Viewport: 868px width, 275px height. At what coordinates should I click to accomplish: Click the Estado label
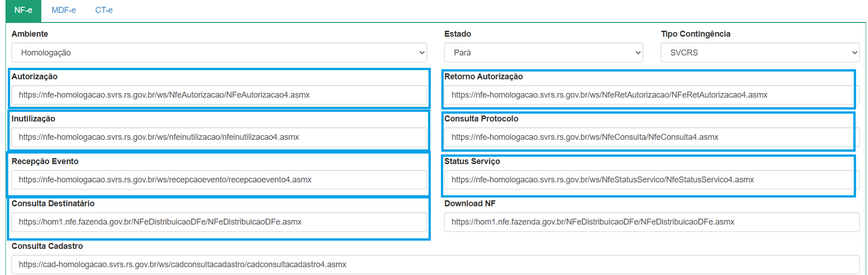coord(457,34)
